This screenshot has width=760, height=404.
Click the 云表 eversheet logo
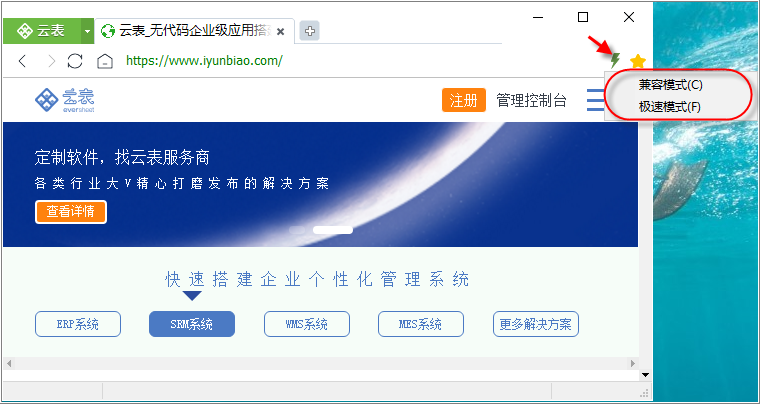[64, 100]
